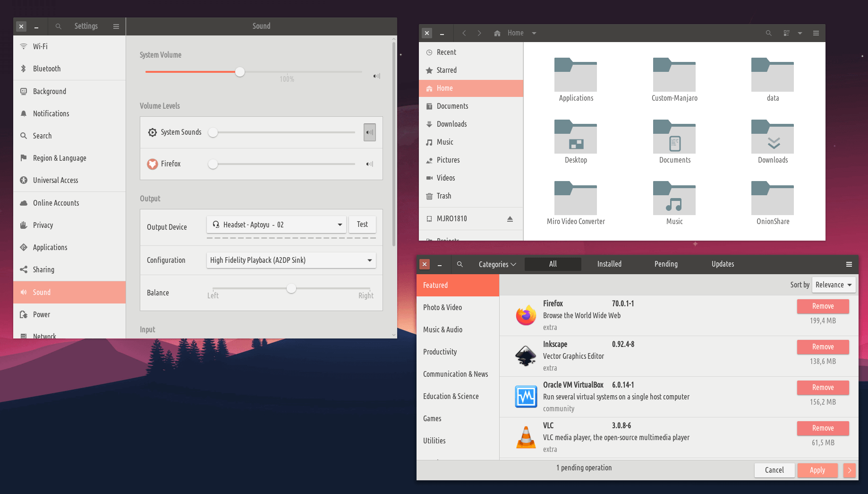The height and width of the screenshot is (494, 868).
Task: Mute System Sounds volume
Action: pos(369,132)
